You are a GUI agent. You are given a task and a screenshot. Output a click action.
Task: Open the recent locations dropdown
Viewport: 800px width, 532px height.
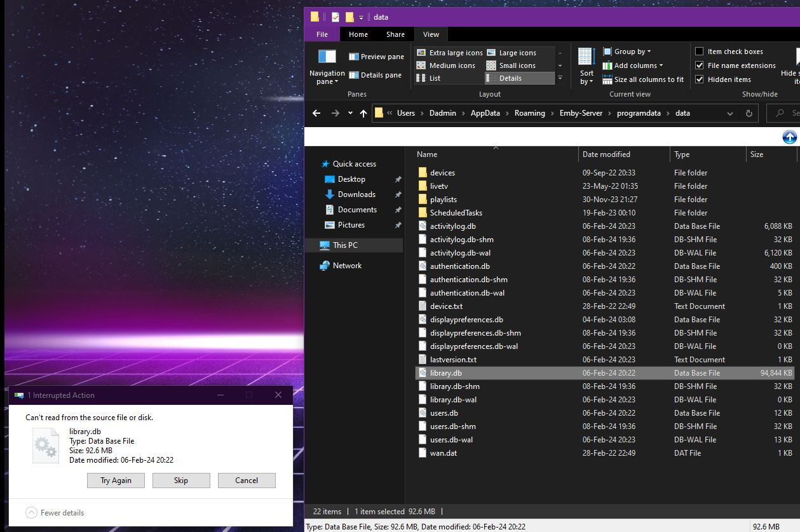[350, 113]
